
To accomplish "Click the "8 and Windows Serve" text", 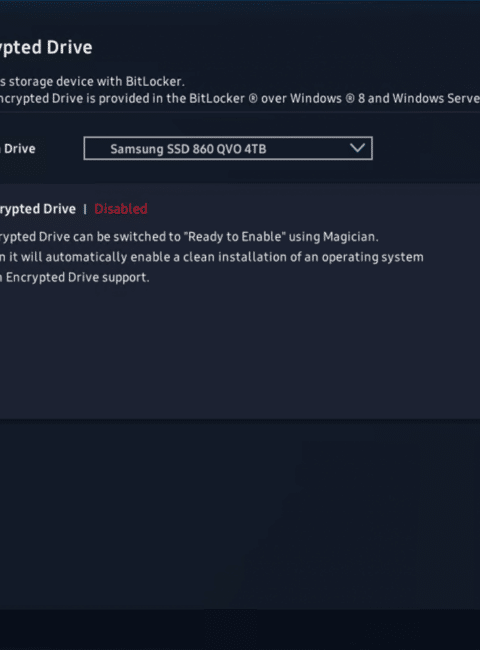I will click(x=419, y=99).
